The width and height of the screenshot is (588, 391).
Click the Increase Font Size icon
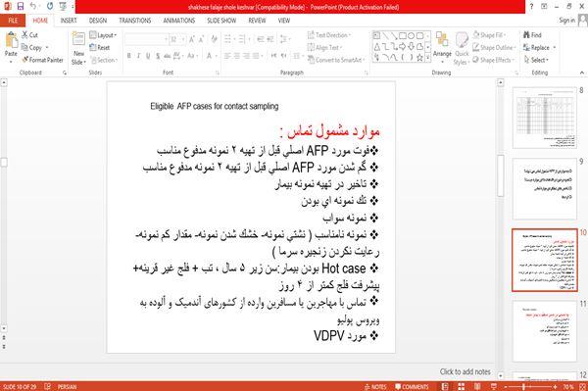pyautogui.click(x=192, y=39)
